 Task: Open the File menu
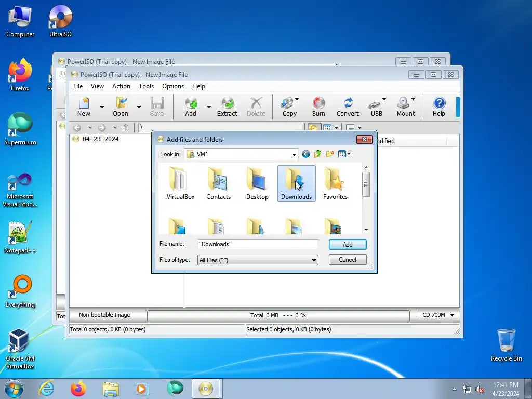78,86
